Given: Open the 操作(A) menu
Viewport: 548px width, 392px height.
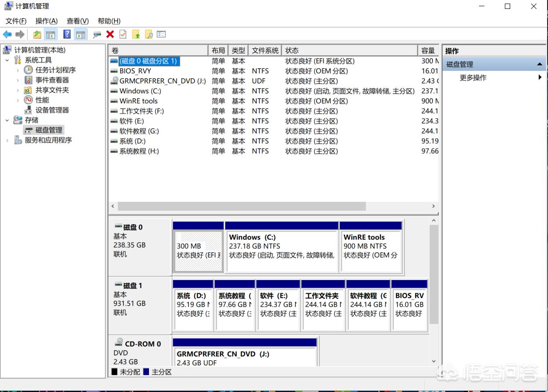Looking at the screenshot, I should pos(46,21).
